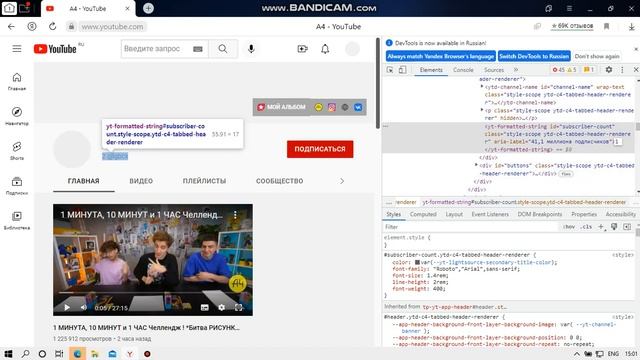Open the channel's ПЛЕЙЛИСТЫ tab
Screen dimensions: 640x360
204,181
